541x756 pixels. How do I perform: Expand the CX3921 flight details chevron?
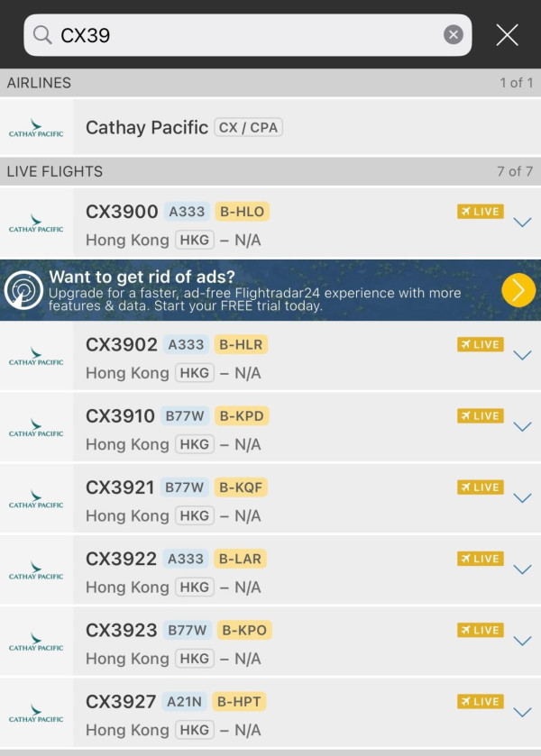522,498
